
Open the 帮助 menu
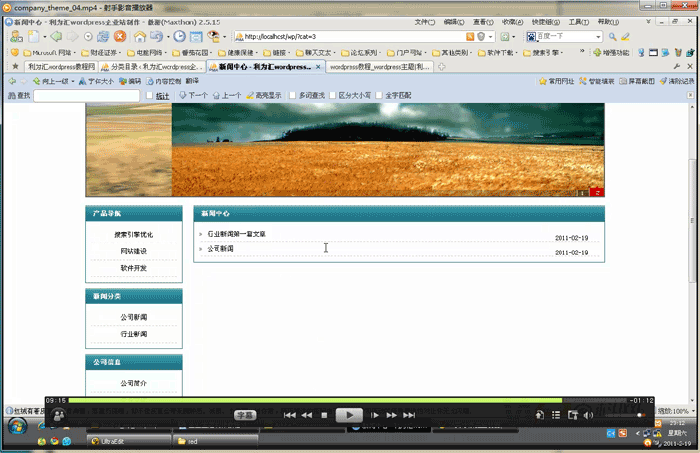point(608,22)
